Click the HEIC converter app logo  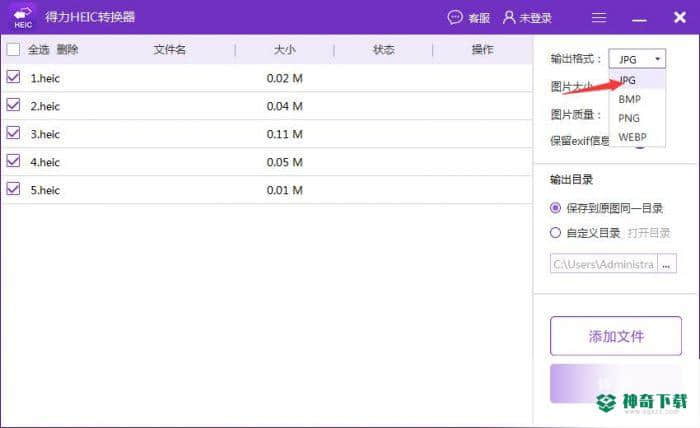pos(22,17)
